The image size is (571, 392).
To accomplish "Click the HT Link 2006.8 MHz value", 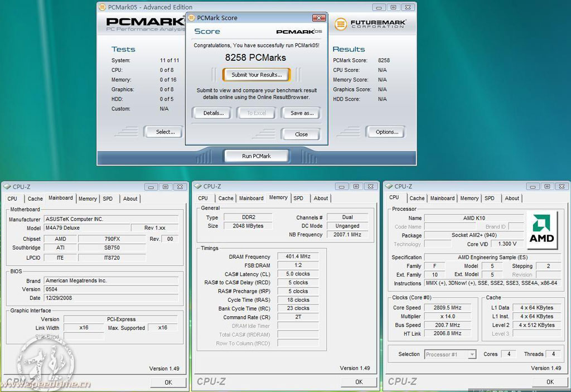I will (x=448, y=333).
